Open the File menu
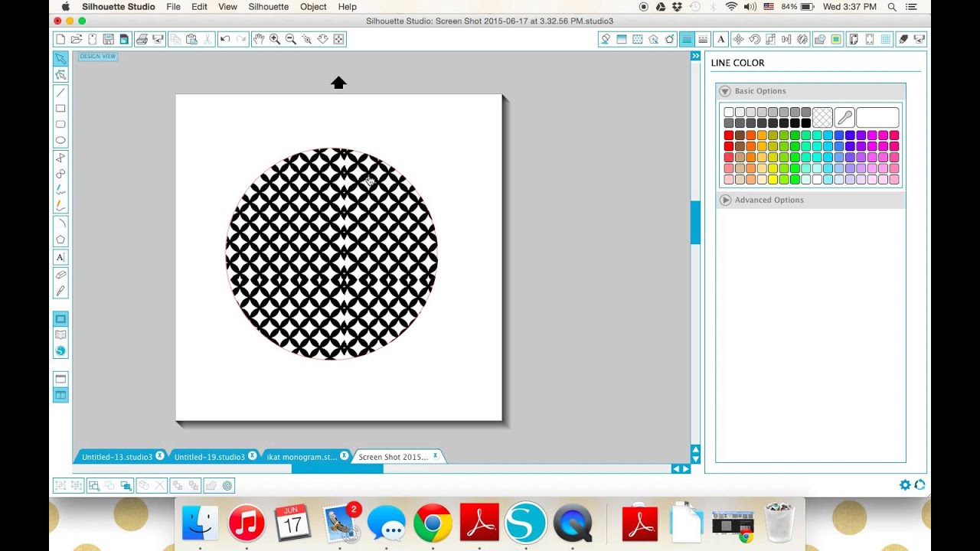This screenshot has width=980, height=551. coord(174,7)
